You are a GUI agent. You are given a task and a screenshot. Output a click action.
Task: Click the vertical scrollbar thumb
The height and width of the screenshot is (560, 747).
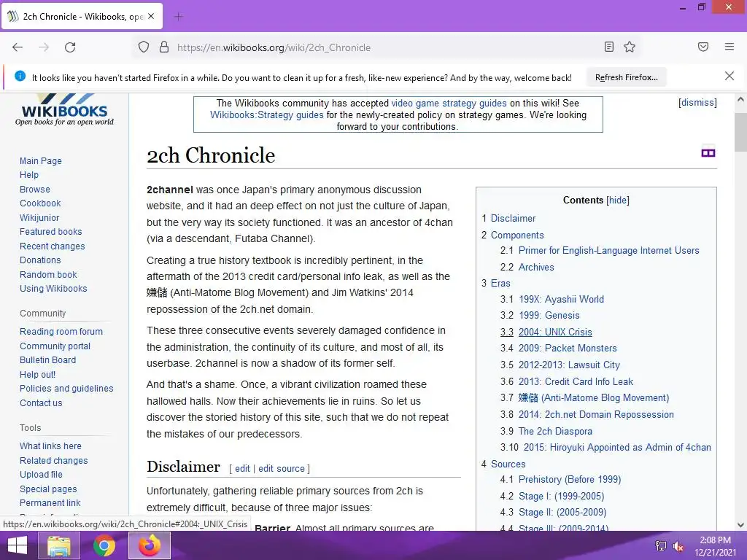pyautogui.click(x=740, y=133)
